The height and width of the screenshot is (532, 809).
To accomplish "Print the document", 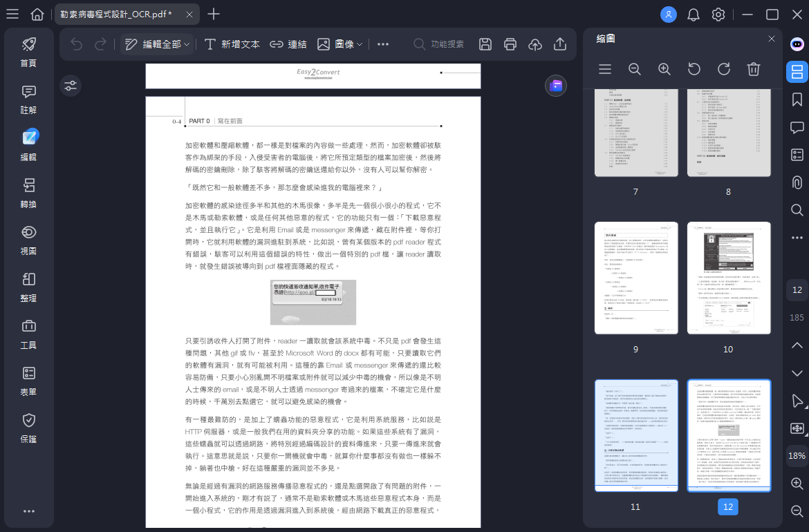I will [510, 44].
